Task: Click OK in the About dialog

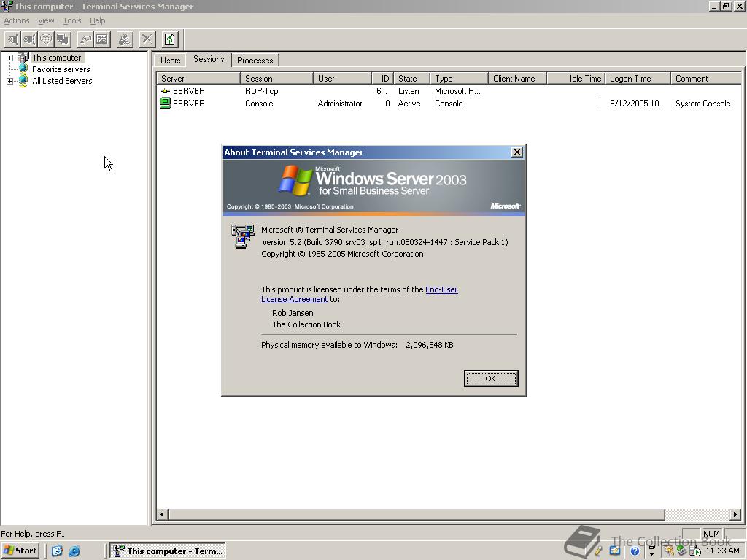Action: [x=491, y=378]
